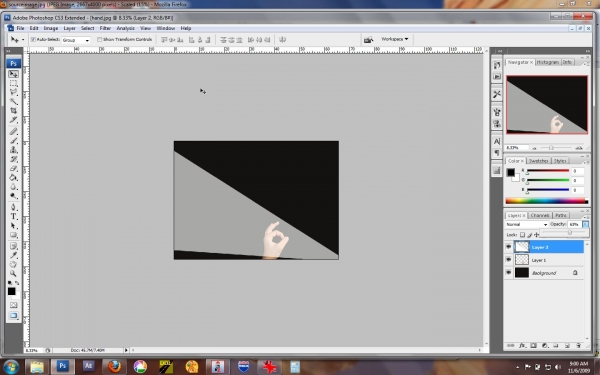Open Firefox from the taskbar

pos(114,367)
